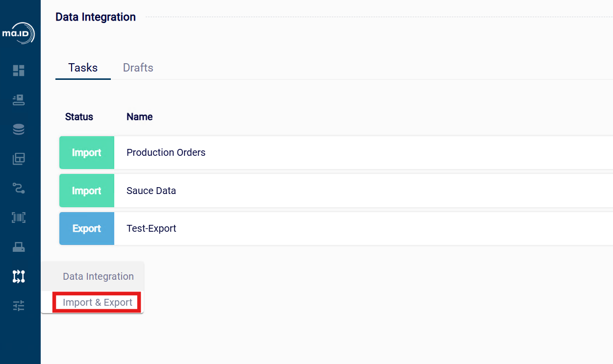This screenshot has width=613, height=364.
Task: Click Data Integration flyout header
Action: click(x=98, y=276)
